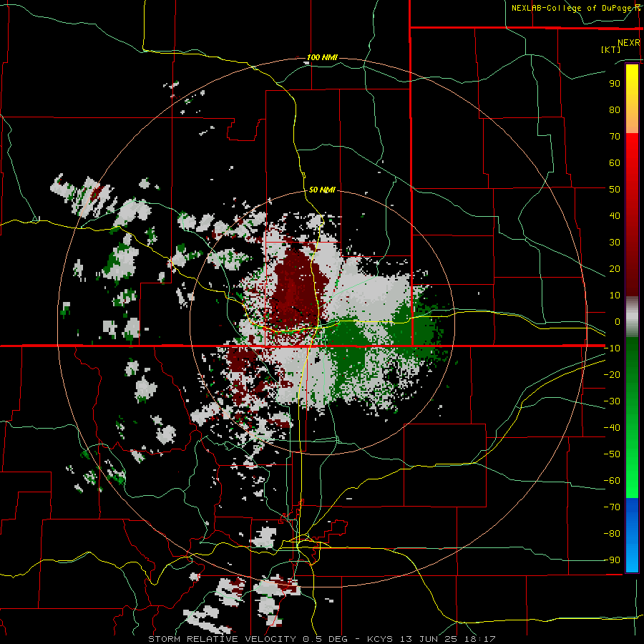Click the -60 value on velocity scale
Viewport: 644px width, 644px height.
[x=612, y=481]
